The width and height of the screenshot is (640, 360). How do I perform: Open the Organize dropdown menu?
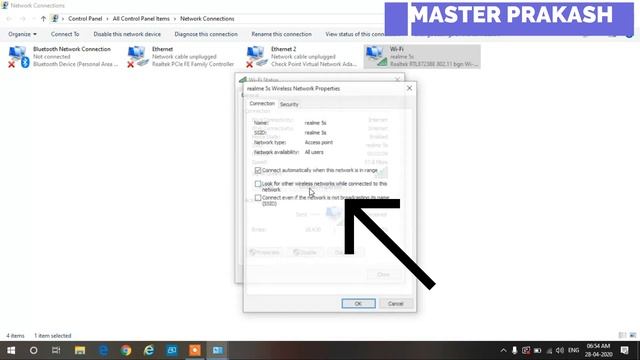22,34
